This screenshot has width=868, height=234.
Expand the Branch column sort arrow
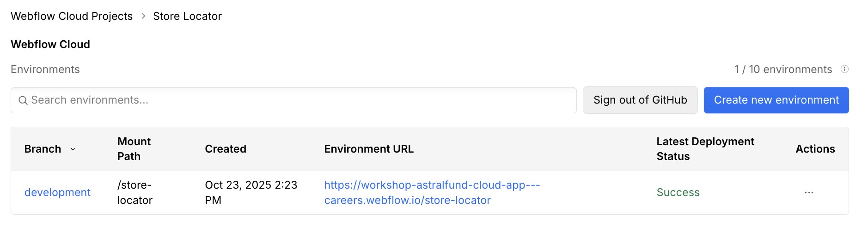(73, 149)
